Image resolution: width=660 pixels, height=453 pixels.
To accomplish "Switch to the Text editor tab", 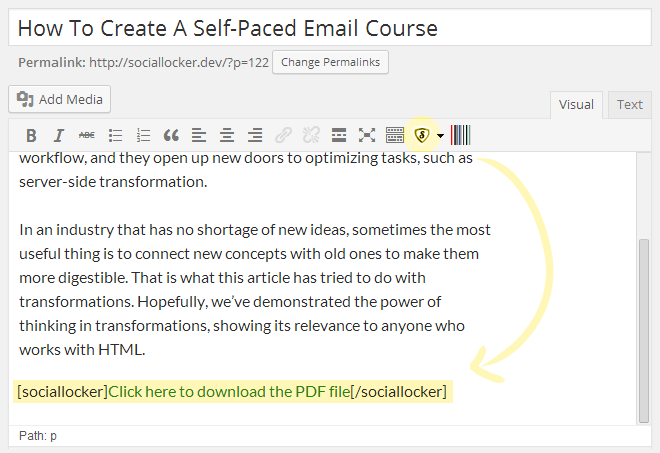I will [630, 104].
